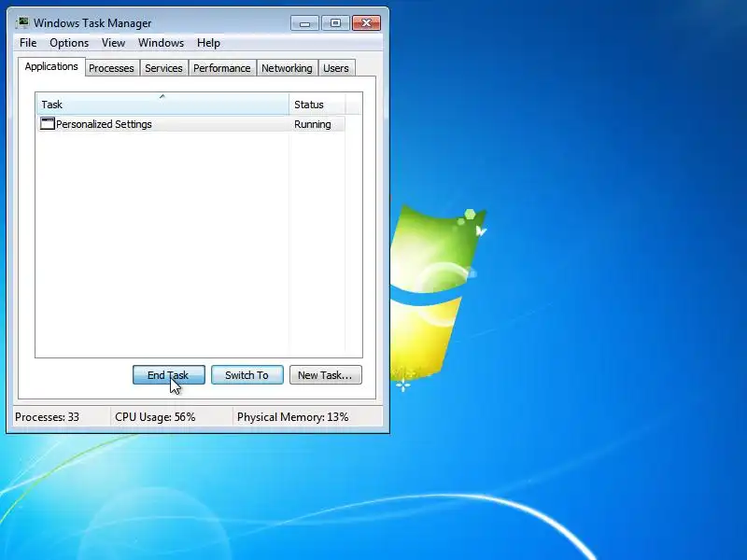Select the Applications tab
The width and height of the screenshot is (747, 560).
pos(51,66)
